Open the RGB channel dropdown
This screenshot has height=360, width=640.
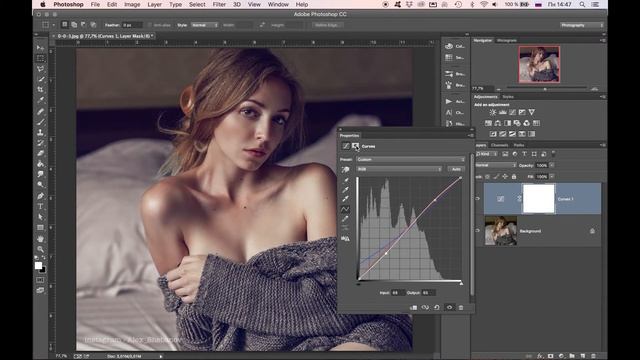point(399,169)
